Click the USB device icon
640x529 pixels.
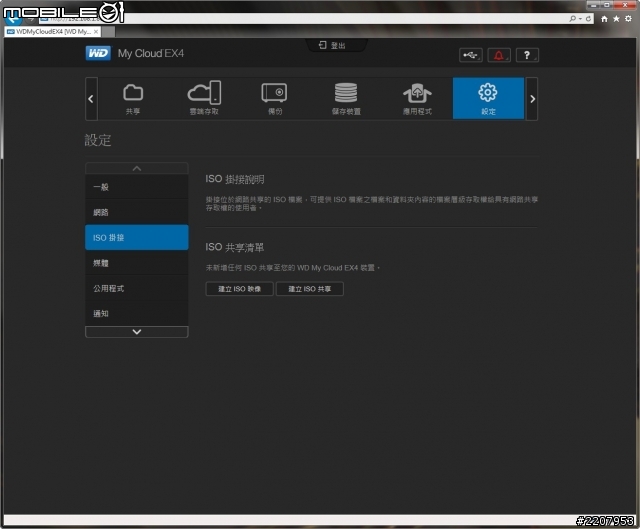tap(471, 55)
